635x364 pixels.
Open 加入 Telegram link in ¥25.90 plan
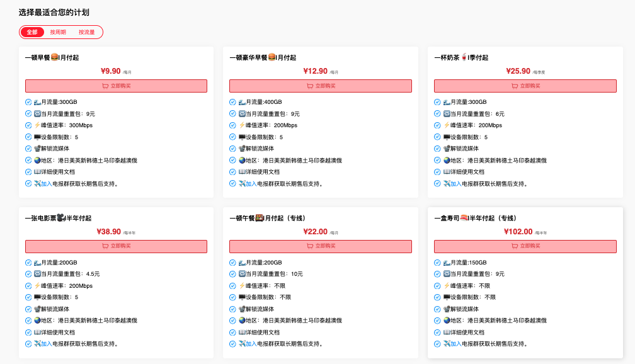(x=456, y=184)
